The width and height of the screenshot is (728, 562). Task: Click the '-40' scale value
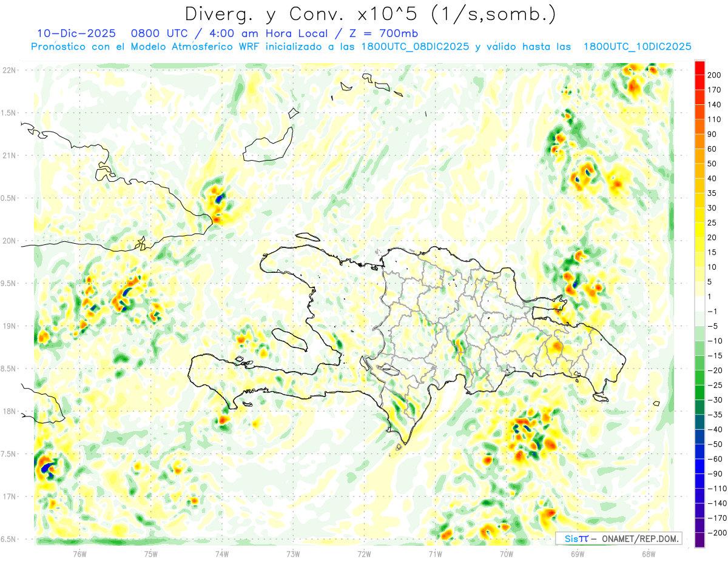pos(715,429)
